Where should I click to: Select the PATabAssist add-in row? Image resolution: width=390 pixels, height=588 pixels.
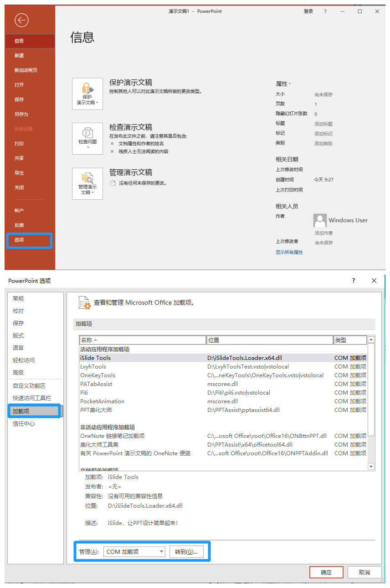click(223, 384)
